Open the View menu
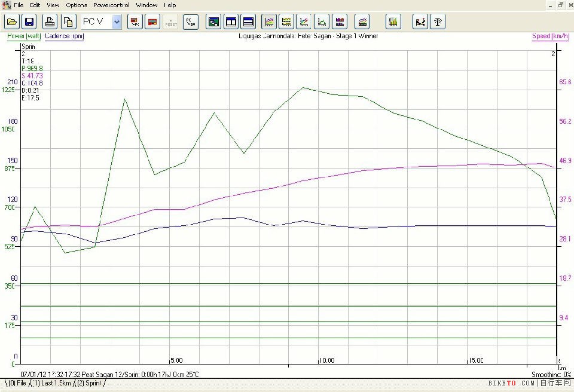 pos(53,5)
